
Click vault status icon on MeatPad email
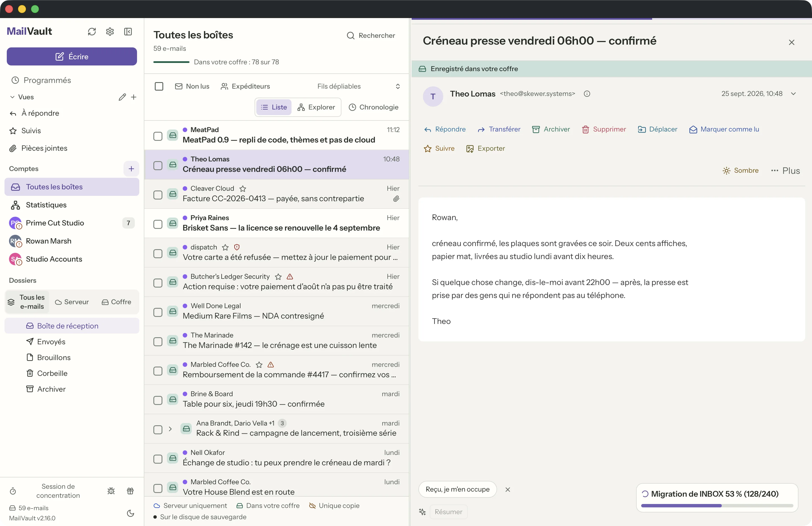[173, 135]
